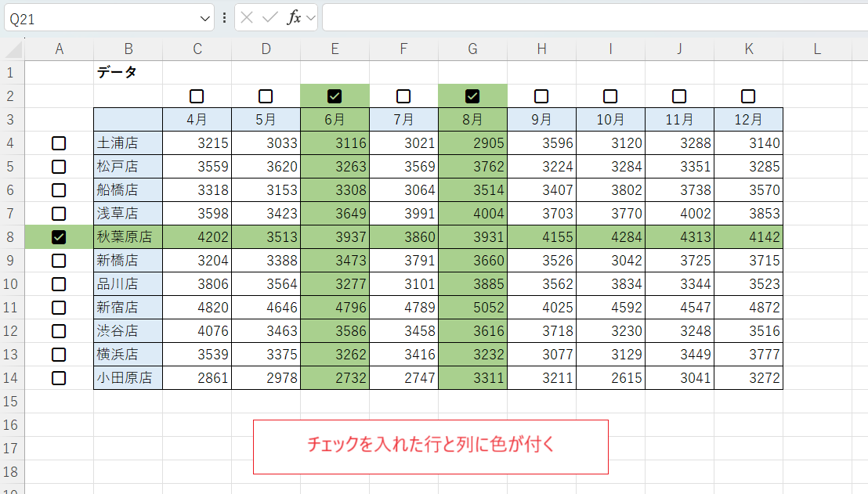Check the 10月 column checkbox

[x=610, y=96]
